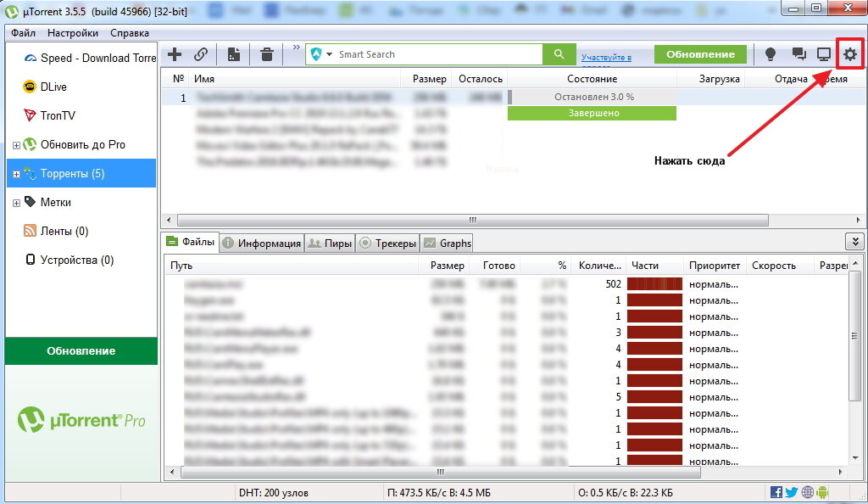Image resolution: width=868 pixels, height=504 pixels.
Task: Click the files list horizontal scrollbar
Action: tap(440, 473)
